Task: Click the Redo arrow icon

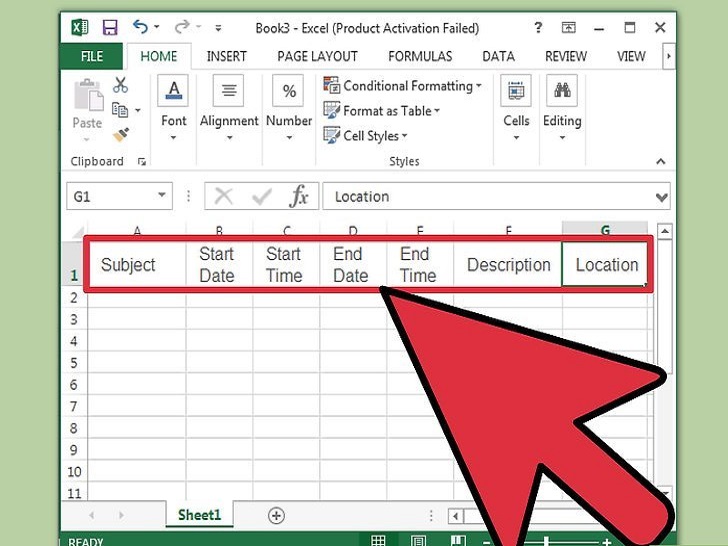Action: tap(182, 27)
